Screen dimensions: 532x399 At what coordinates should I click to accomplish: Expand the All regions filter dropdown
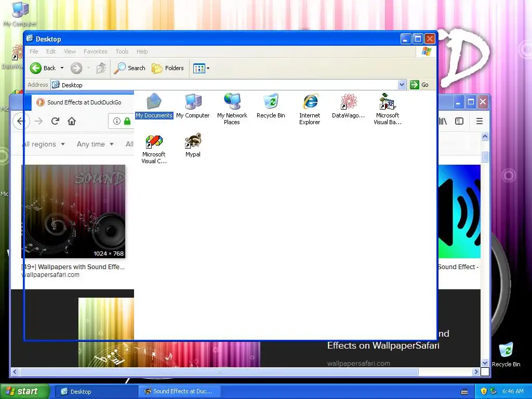click(x=44, y=144)
